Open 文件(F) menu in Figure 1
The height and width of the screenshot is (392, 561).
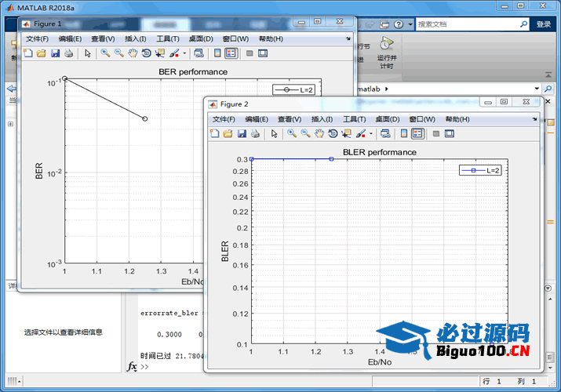pyautogui.click(x=37, y=39)
